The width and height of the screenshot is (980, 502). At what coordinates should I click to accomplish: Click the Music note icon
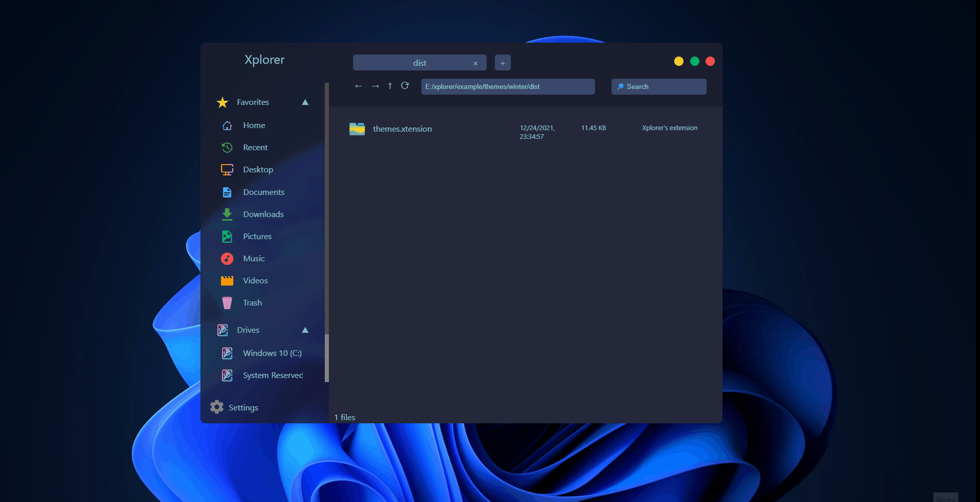point(227,259)
